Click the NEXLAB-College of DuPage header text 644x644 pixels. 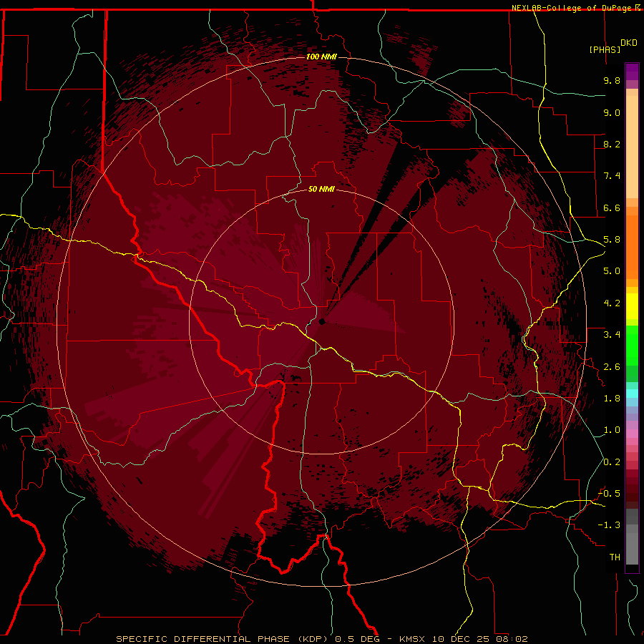573,8
